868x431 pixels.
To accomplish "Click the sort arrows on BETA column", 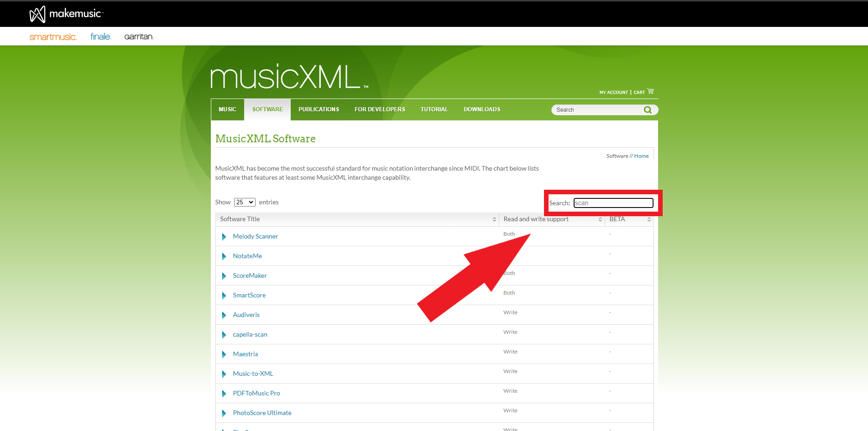I will (648, 219).
